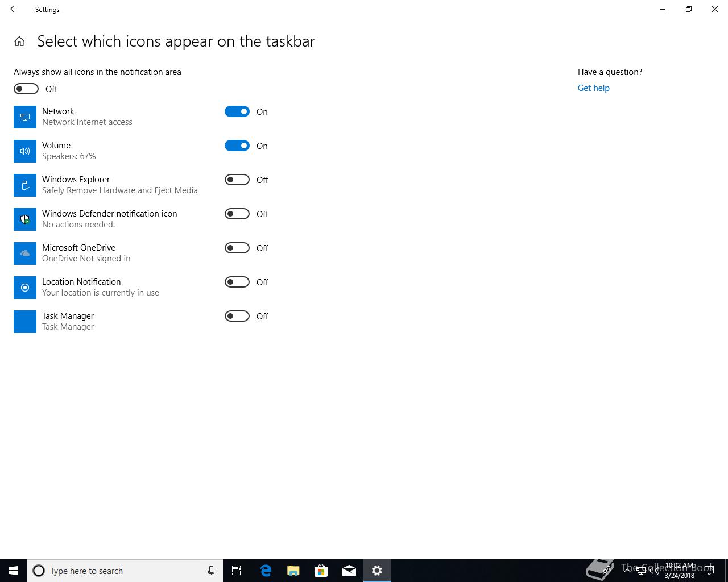
Task: Open the Action Center notification icon
Action: click(709, 571)
